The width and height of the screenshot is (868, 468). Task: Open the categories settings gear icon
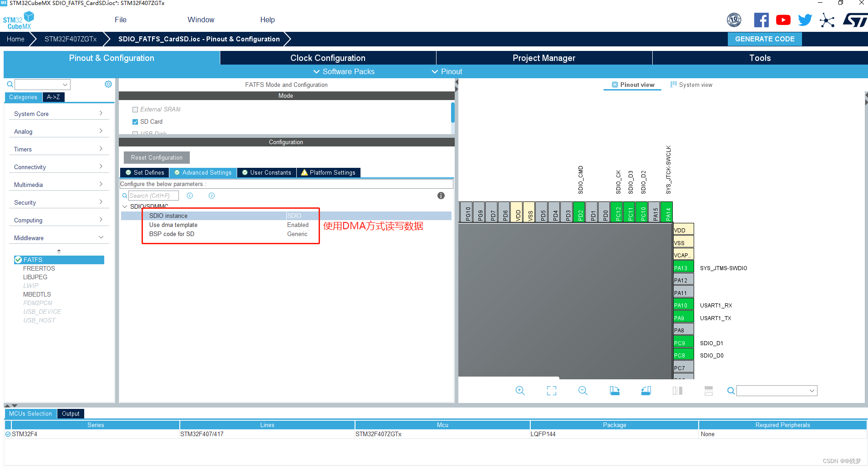tap(108, 84)
